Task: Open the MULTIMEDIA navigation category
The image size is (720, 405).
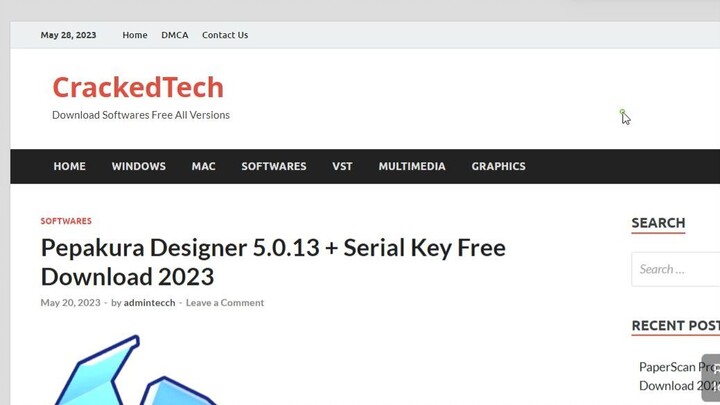Action: 412,166
